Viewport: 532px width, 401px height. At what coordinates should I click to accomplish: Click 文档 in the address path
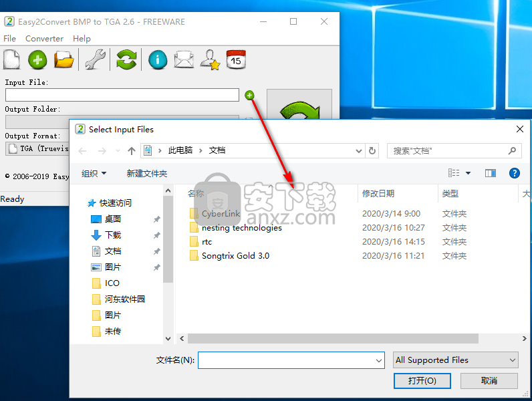[x=217, y=150]
